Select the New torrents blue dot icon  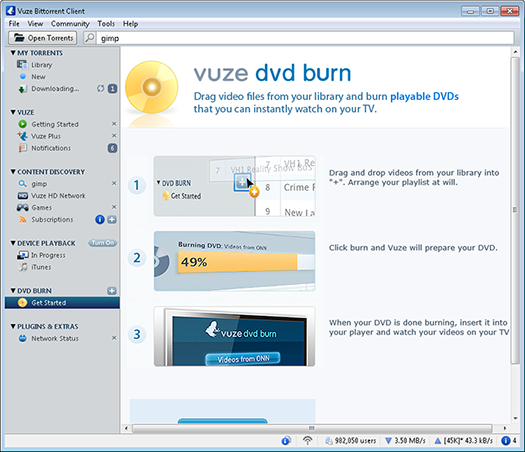point(23,76)
